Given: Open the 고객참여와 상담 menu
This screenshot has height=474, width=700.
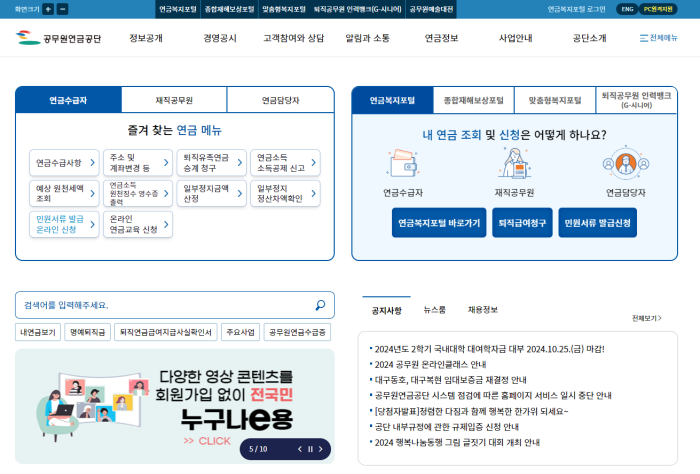Looking at the screenshot, I should click(x=293, y=38).
